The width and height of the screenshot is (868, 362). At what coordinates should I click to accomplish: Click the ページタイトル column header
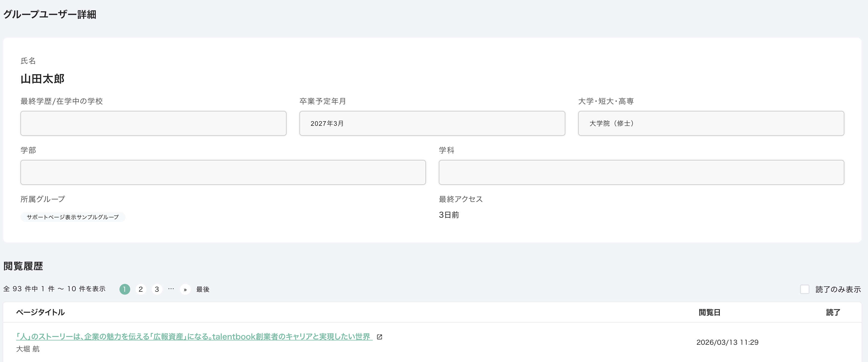[40, 312]
